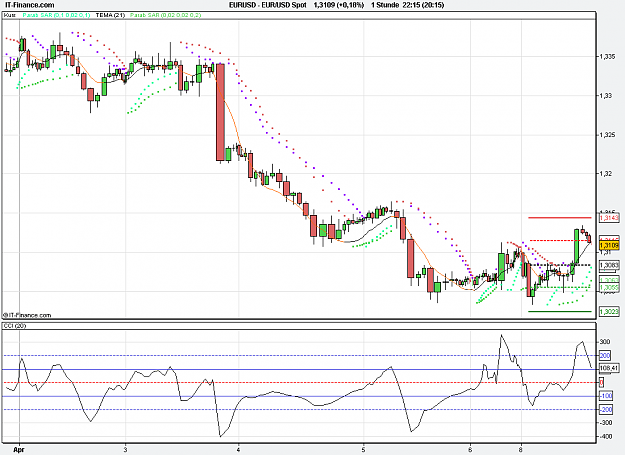Click the EURUSD - EUR/USD Spot title

(x=267, y=5)
